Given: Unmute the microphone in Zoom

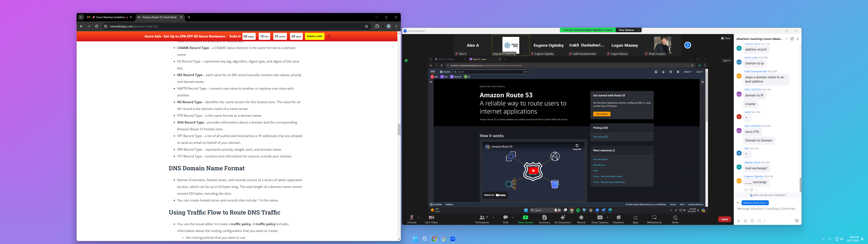Looking at the screenshot, I should pyautogui.click(x=411, y=218).
